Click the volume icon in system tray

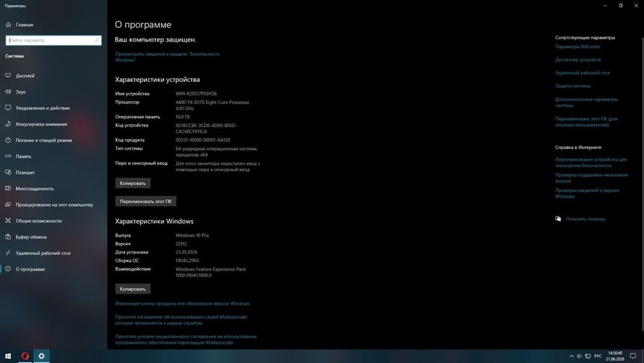click(x=580, y=356)
